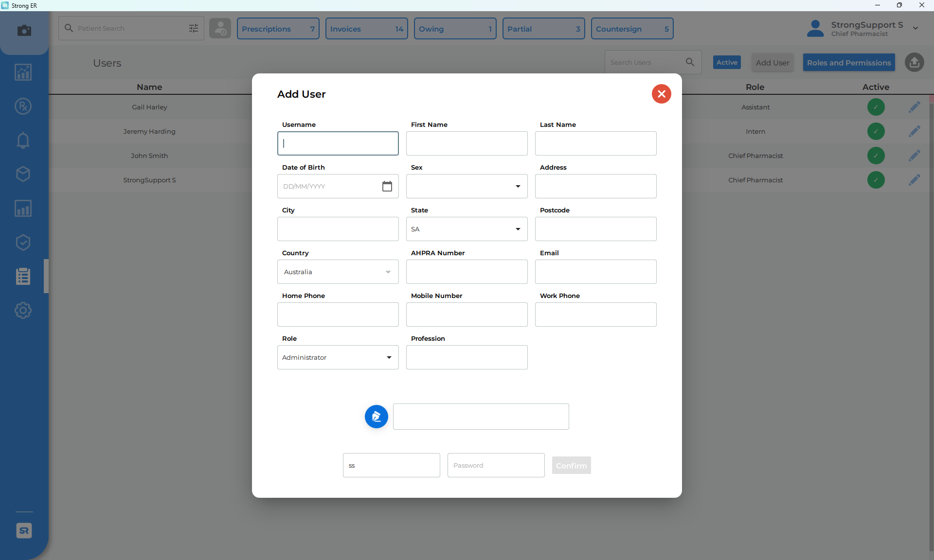Open reports via the bar chart icon
Screen dimensions: 934x560
pyautogui.click(x=23, y=209)
